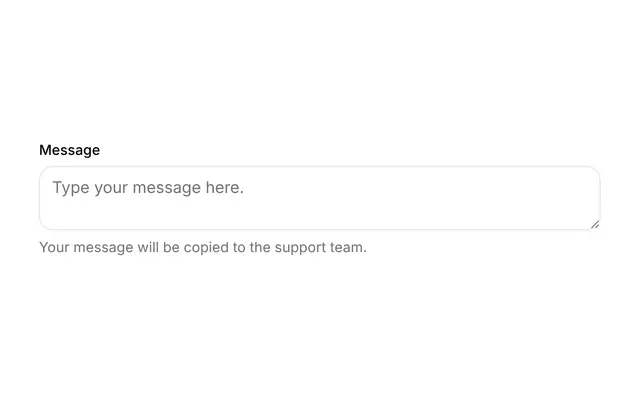Select the resize handle in textarea corner
Viewport: 640px width, 400px height.
(x=595, y=224)
